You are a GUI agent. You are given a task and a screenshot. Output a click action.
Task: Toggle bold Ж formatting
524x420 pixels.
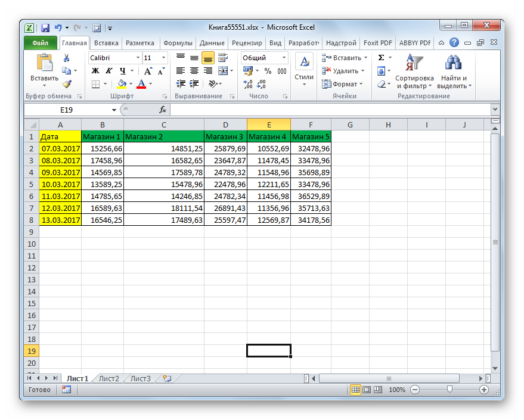(95, 71)
